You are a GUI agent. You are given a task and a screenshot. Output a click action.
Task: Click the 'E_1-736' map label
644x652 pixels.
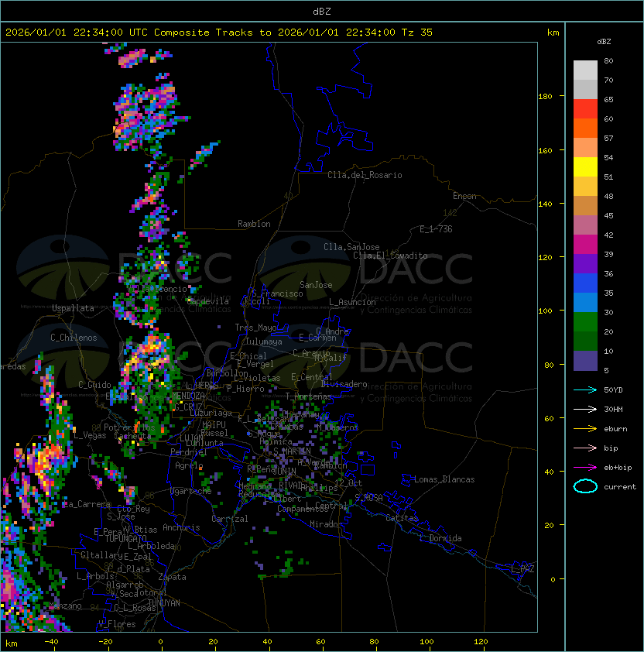pos(436,229)
